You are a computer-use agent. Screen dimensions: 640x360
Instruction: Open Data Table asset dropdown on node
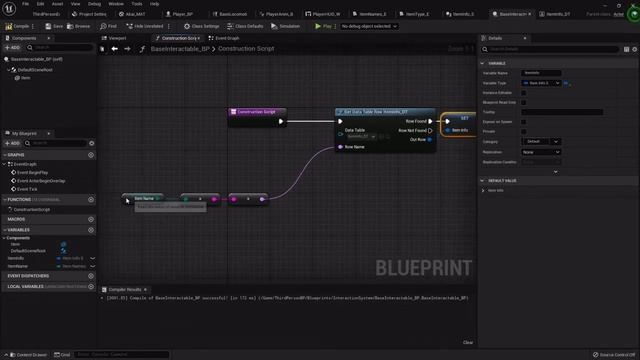click(x=362, y=136)
